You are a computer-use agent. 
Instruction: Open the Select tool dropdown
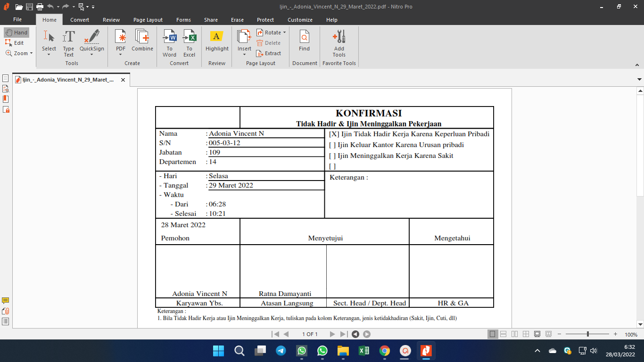tap(49, 55)
